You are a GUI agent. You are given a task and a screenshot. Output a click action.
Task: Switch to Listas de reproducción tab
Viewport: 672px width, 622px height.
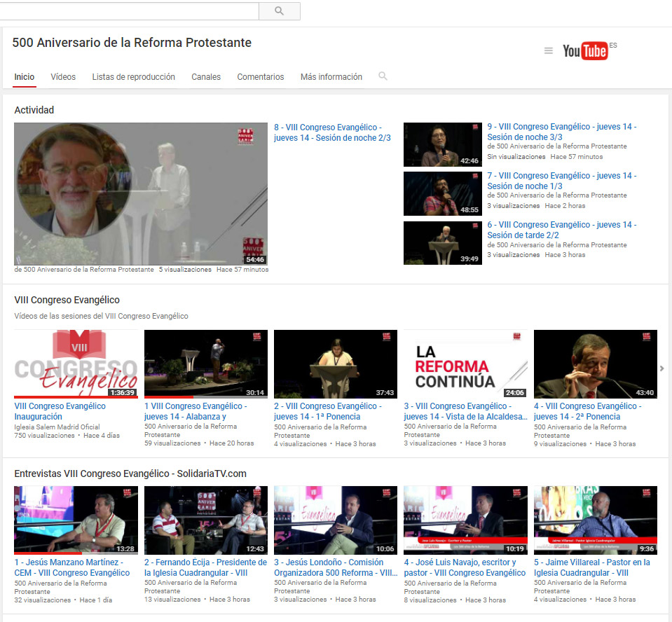133,77
